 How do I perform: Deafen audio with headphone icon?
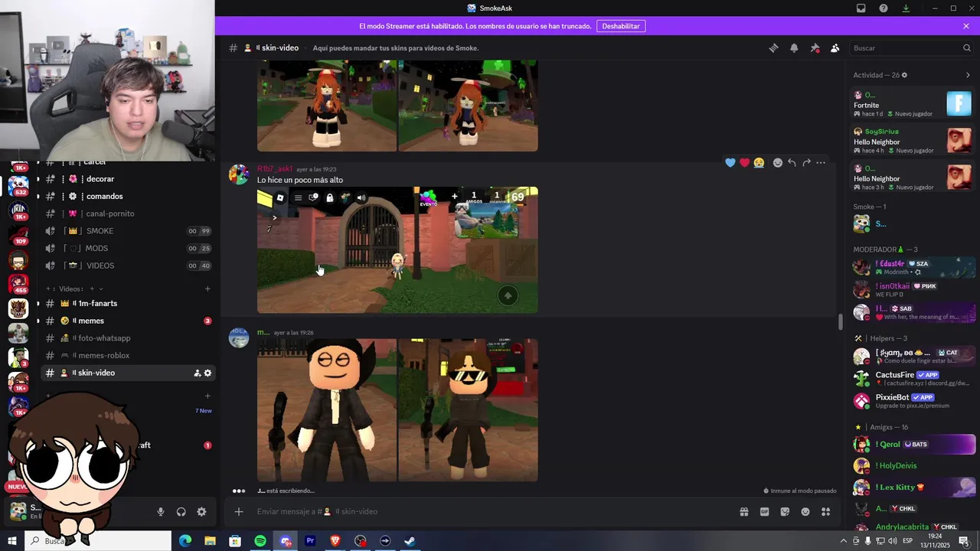click(181, 512)
